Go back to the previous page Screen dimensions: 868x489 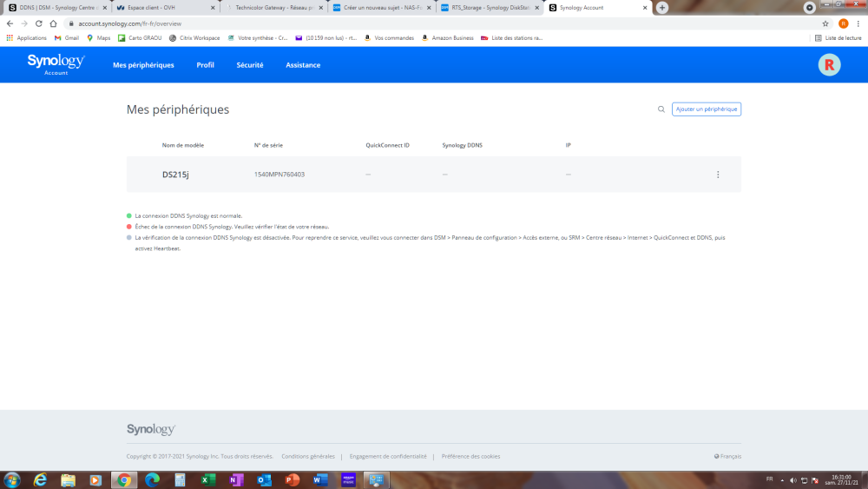(x=10, y=23)
